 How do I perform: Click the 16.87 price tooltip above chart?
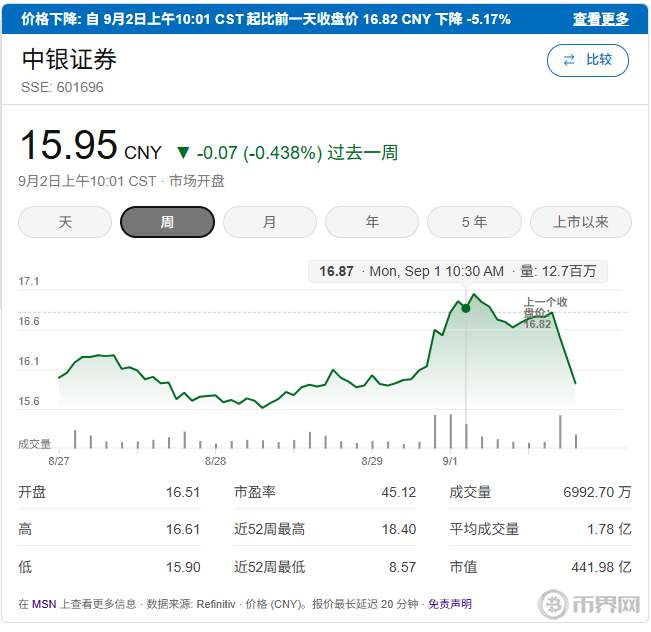coord(336,271)
